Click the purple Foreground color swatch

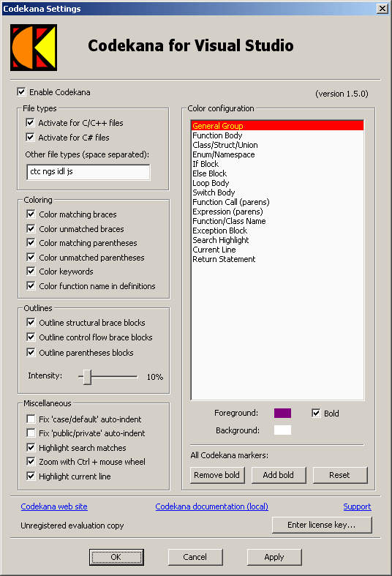pyautogui.click(x=282, y=413)
